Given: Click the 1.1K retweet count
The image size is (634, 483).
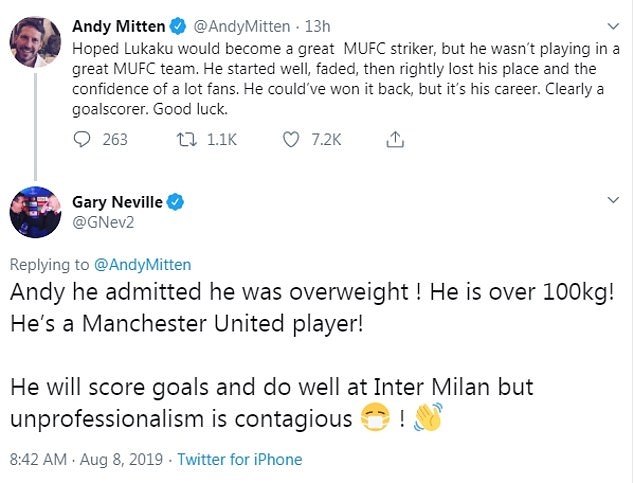Looking at the screenshot, I should [x=221, y=140].
